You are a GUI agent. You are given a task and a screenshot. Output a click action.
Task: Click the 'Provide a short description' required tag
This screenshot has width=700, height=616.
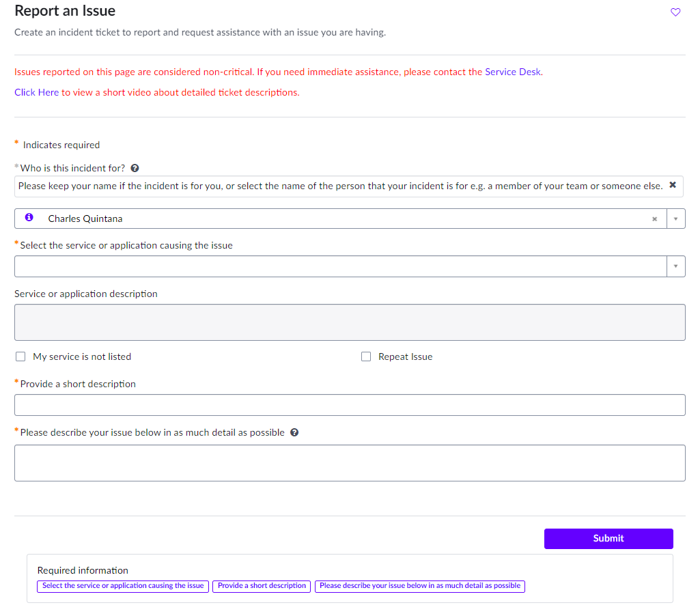262,586
